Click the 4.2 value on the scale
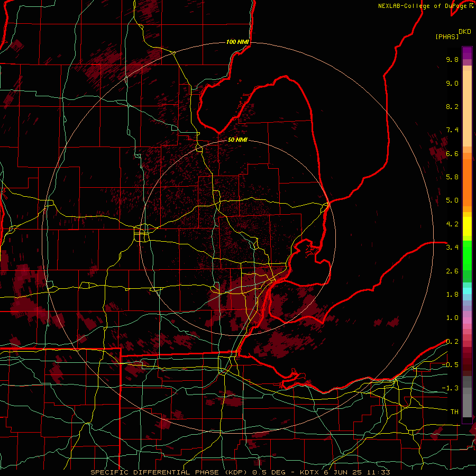476x476 pixels. click(x=452, y=224)
